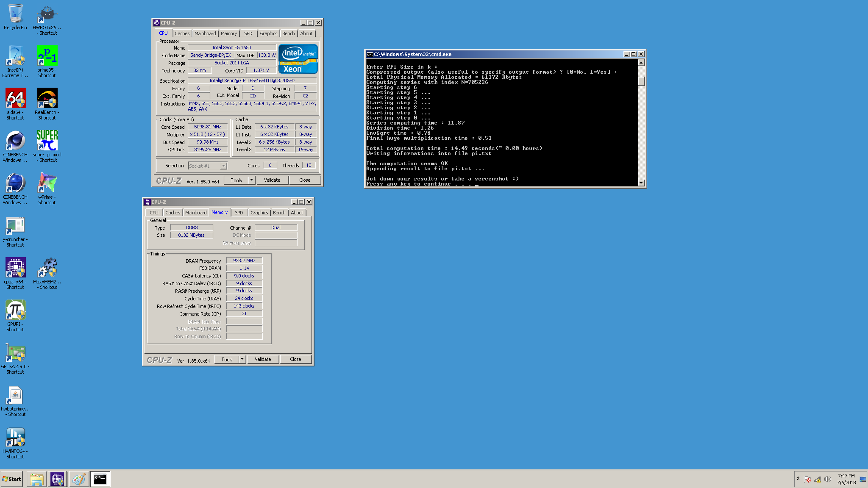Select CPU-Z taskbar button
Image resolution: width=868 pixels, height=488 pixels.
click(x=57, y=479)
